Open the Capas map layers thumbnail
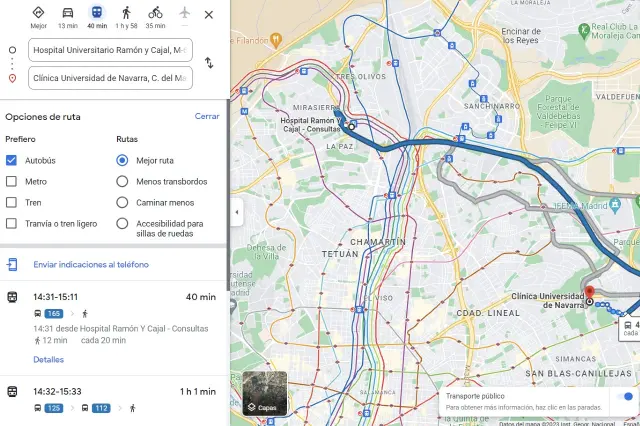640x426 pixels. pos(265,393)
